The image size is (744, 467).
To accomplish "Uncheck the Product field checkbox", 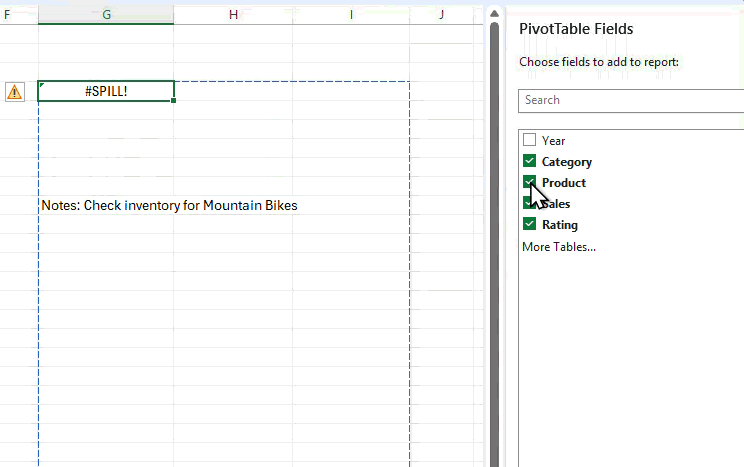I will pyautogui.click(x=530, y=182).
